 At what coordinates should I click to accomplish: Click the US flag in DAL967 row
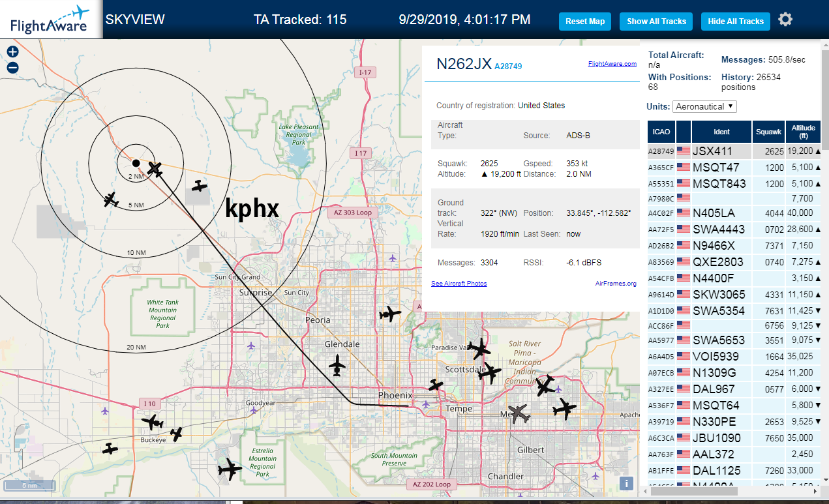tap(684, 389)
